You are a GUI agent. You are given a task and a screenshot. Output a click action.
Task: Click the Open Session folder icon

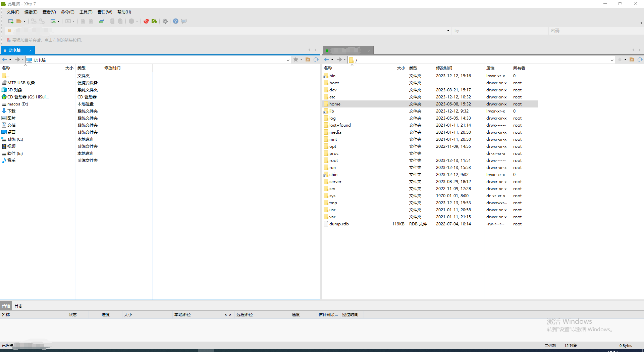(19, 21)
